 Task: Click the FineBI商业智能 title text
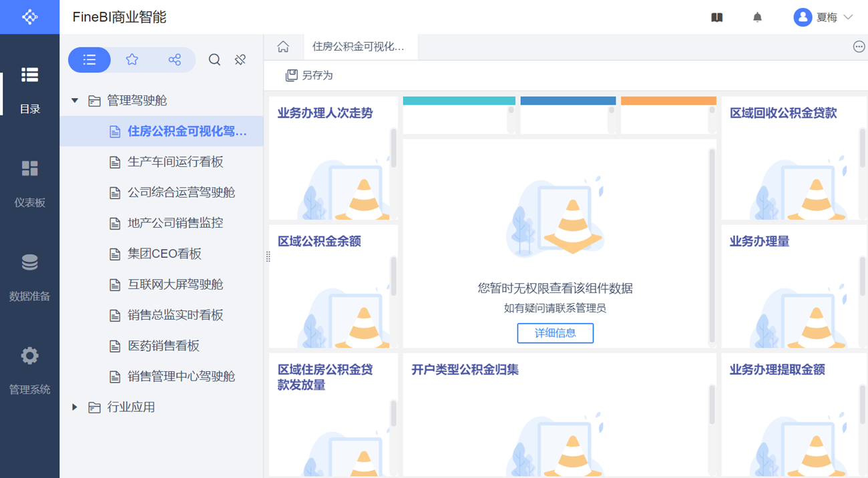point(120,17)
